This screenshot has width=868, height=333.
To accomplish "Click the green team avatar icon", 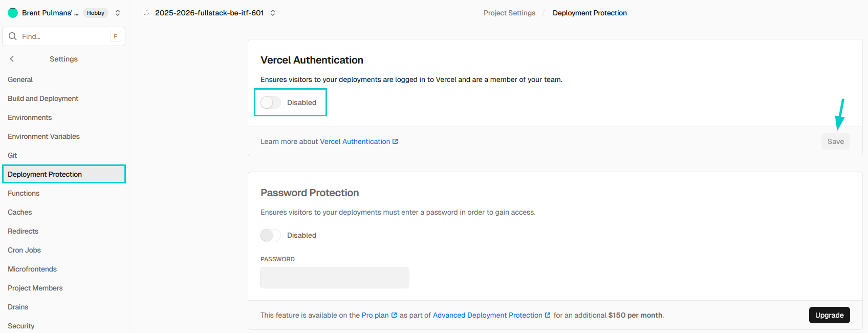I will click(x=13, y=13).
